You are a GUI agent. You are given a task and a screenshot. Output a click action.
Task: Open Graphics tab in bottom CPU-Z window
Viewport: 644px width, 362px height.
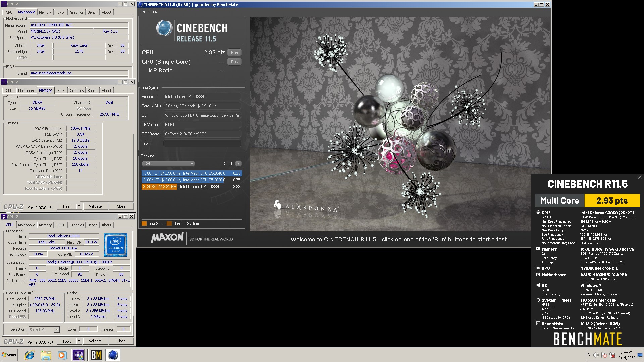click(x=76, y=225)
